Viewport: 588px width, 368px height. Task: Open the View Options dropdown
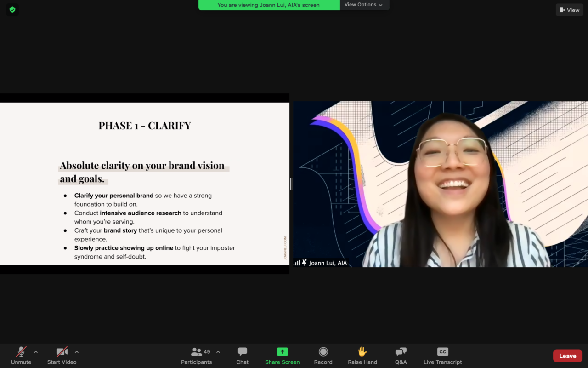(364, 5)
